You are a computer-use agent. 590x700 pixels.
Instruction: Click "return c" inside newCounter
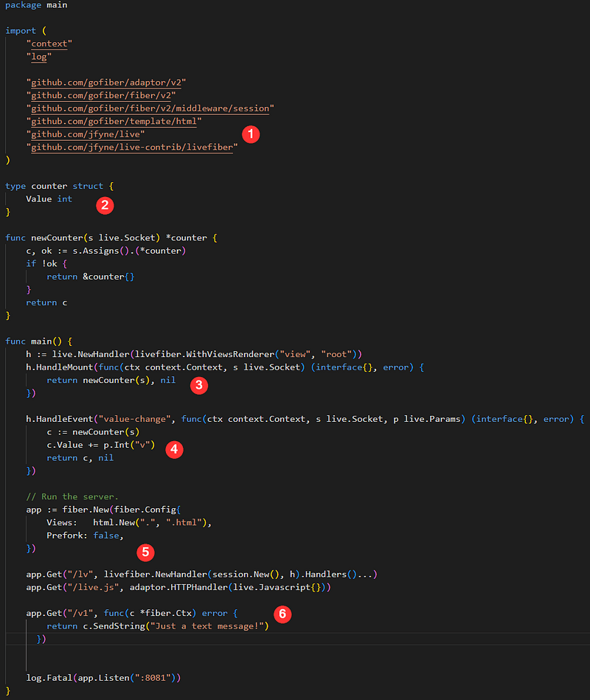point(46,302)
